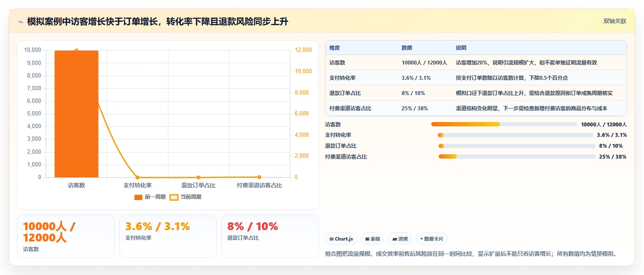Screen dimensions: 644x275
Task: Click the 12,000 right axis tick
Action: [x=304, y=50]
